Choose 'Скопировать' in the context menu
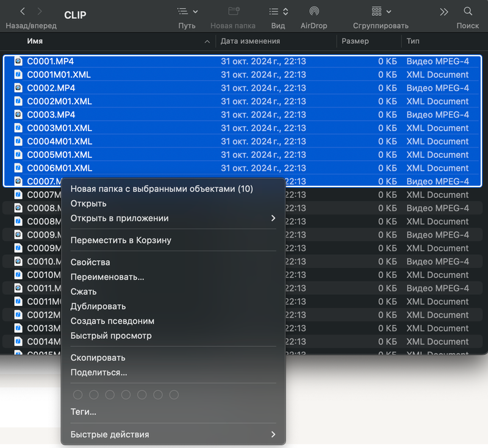The width and height of the screenshot is (488, 448). click(x=98, y=358)
